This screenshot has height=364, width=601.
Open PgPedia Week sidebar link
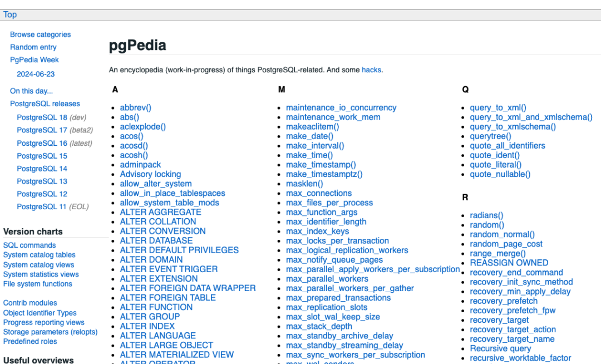tap(35, 60)
